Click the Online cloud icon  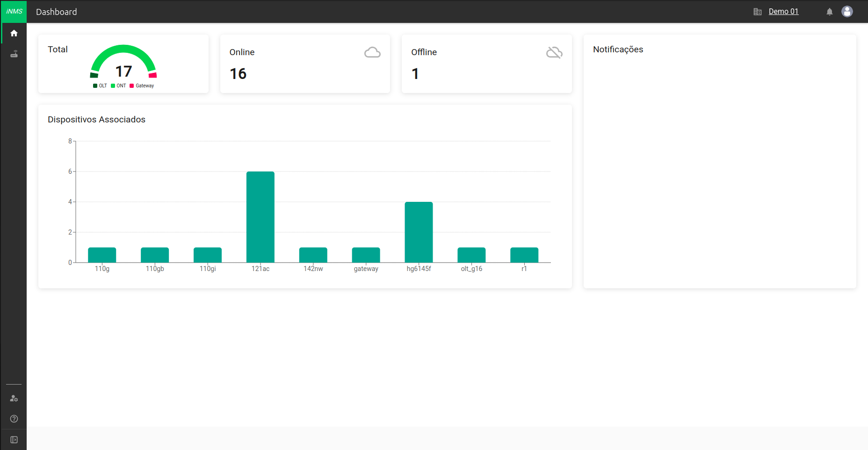372,52
